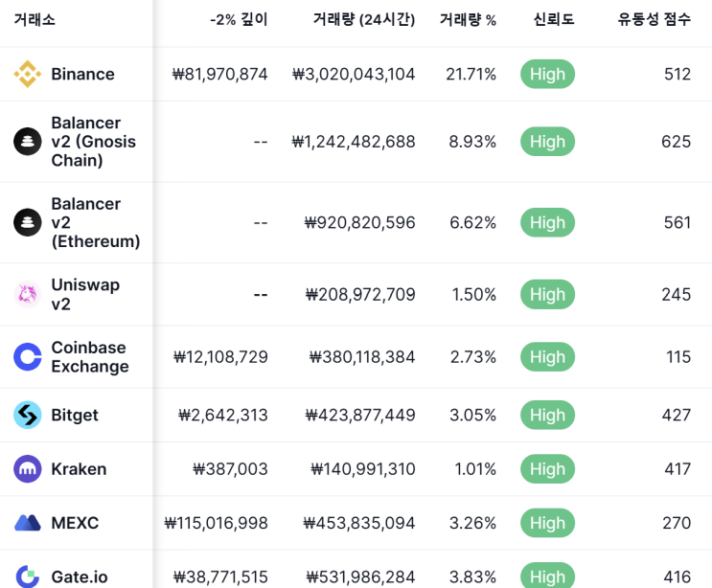The image size is (712, 588).
Task: Sort by -2% 깊이 column header
Action: (239, 20)
